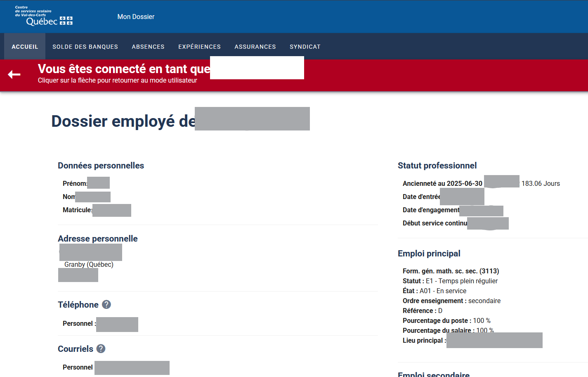Navigate to the Expériences tab
Viewport: 588px width, 377px height.
coord(199,47)
